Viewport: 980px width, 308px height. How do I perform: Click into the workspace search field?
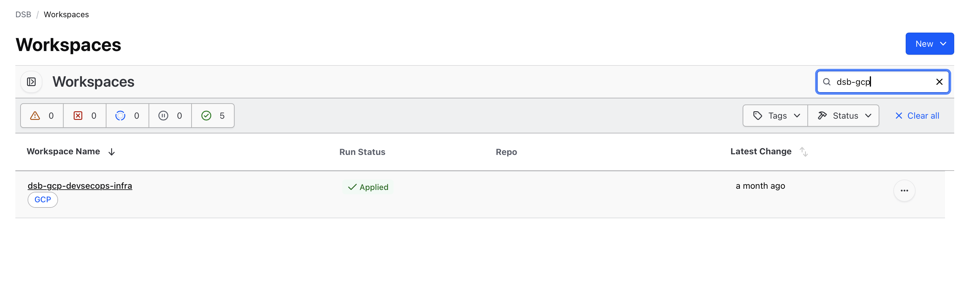coord(883,82)
